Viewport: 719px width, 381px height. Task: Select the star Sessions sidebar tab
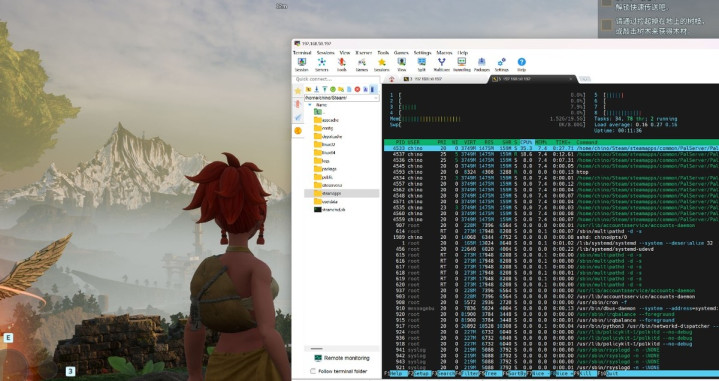[x=298, y=91]
